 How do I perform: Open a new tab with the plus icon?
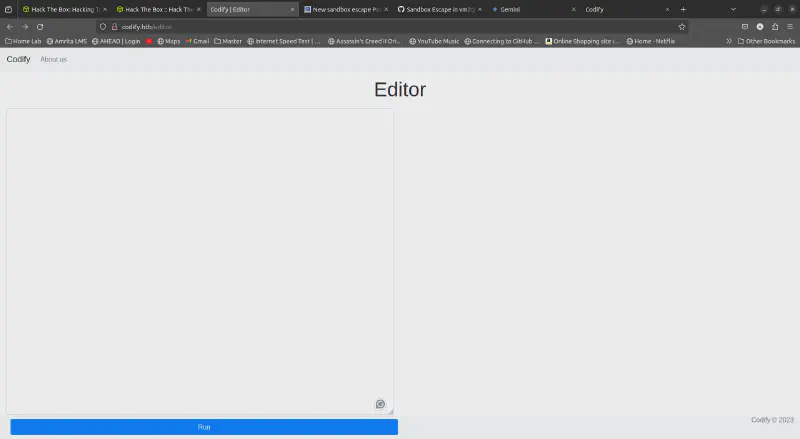click(x=683, y=9)
